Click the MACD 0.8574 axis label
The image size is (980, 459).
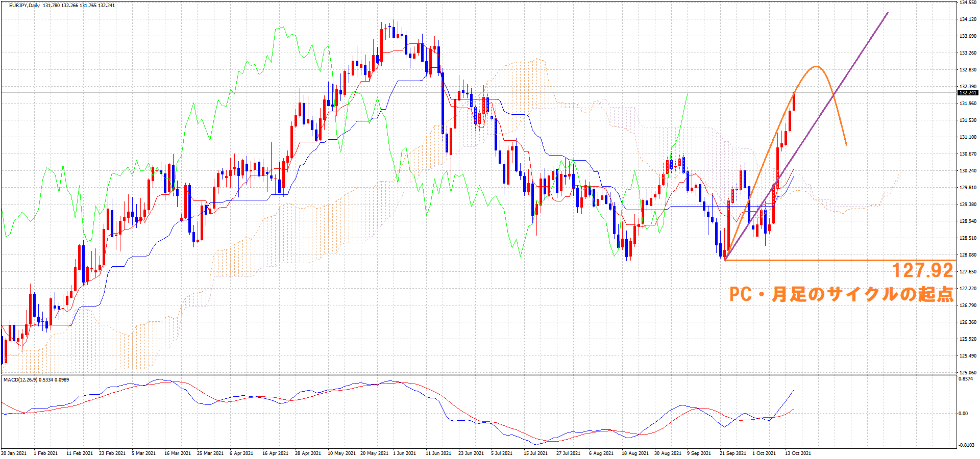965,379
